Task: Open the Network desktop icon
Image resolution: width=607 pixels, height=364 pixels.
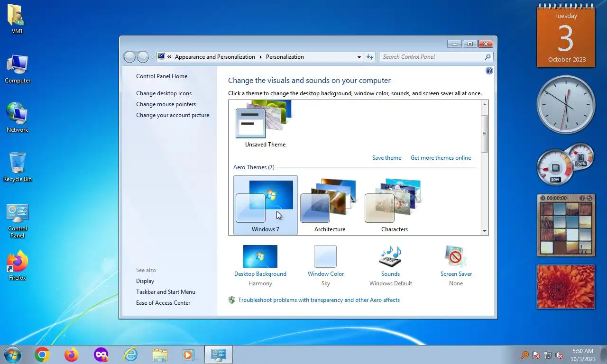Action: [x=18, y=118]
